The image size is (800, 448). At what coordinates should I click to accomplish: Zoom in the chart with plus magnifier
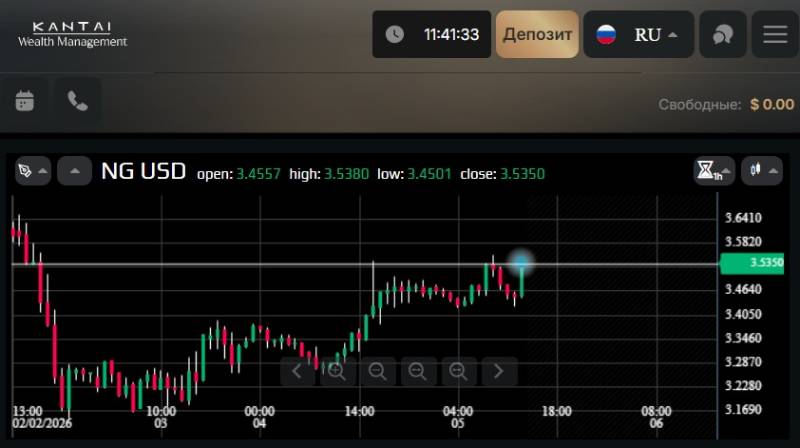click(336, 371)
